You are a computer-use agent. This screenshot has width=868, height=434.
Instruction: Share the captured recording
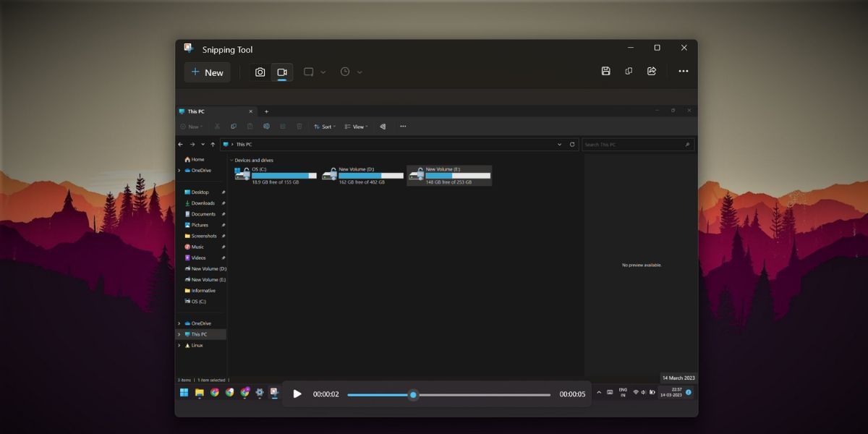652,71
